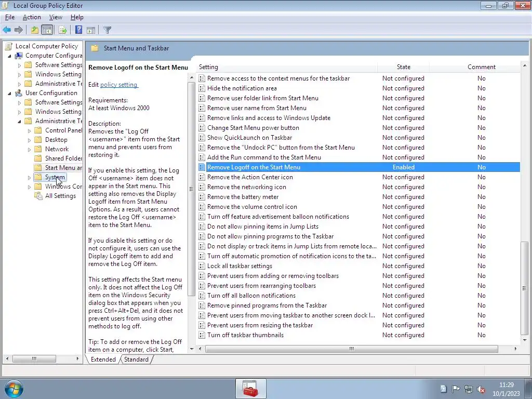Go up one level with folder-arrow icon
The image size is (532, 399).
pos(35,30)
